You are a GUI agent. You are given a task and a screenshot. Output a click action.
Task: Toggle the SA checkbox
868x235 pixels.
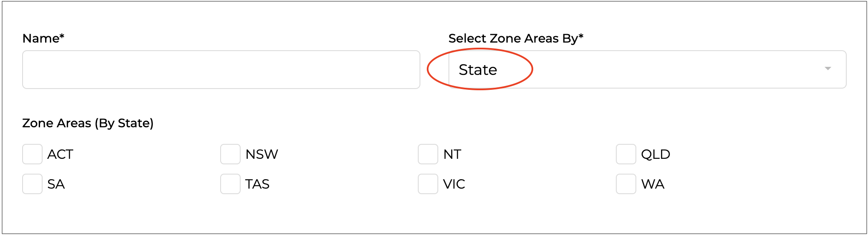tap(32, 184)
